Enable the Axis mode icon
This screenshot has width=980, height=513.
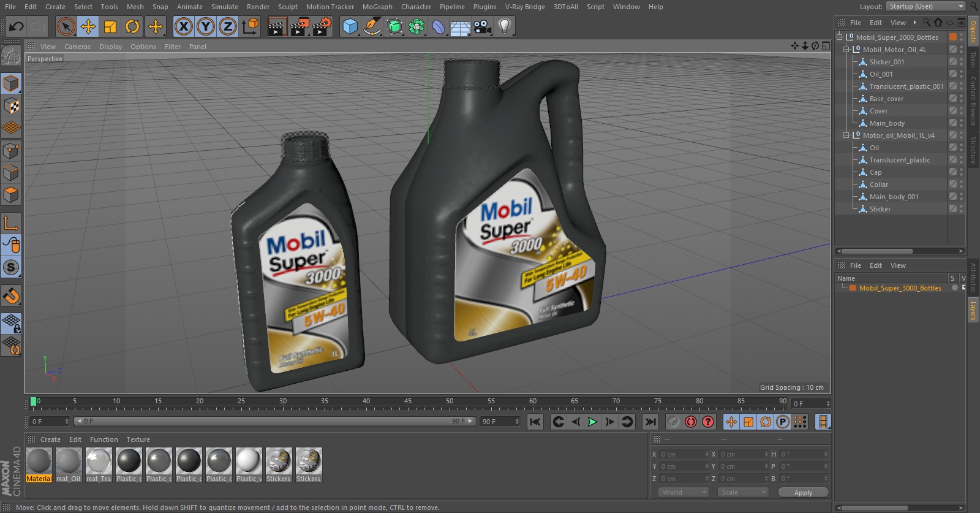pyautogui.click(x=11, y=223)
